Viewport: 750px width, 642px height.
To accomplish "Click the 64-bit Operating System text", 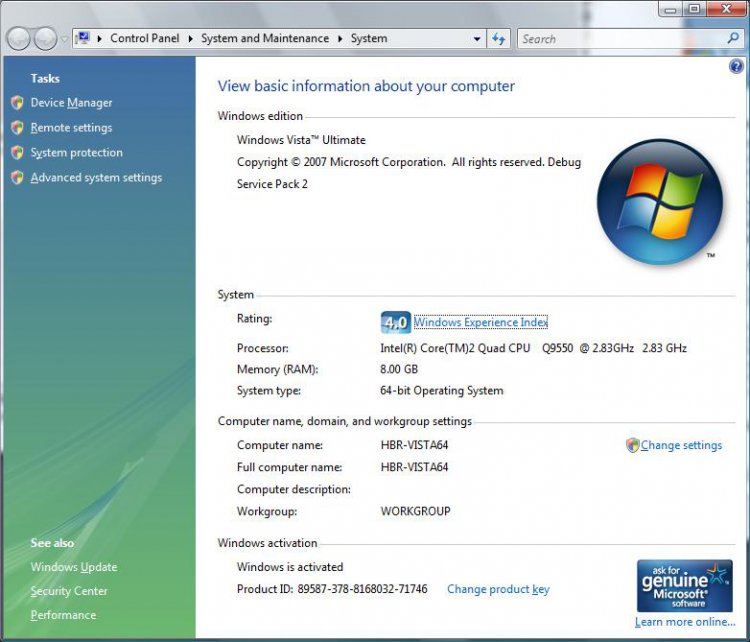I will point(441,390).
